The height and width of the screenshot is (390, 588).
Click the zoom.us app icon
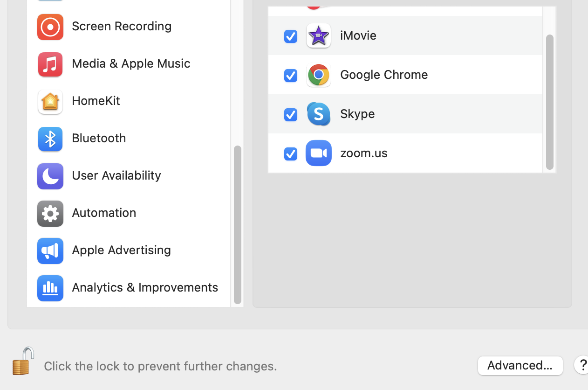coord(319,153)
